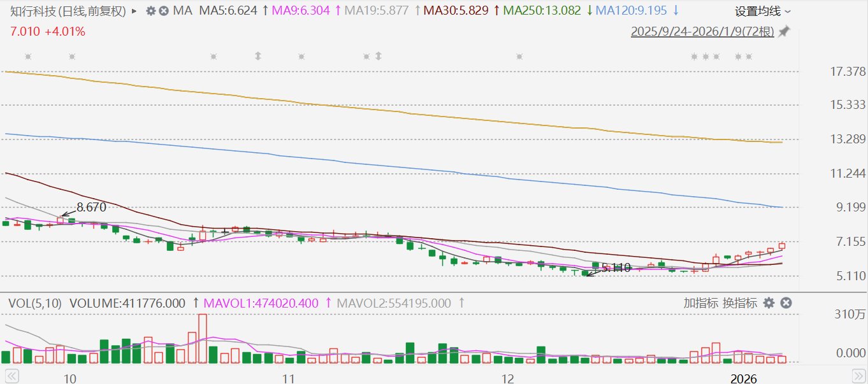Expand the 知行科技 (日线,前复权) title triangle
Viewport: 868px width, 384px height.
(134, 11)
